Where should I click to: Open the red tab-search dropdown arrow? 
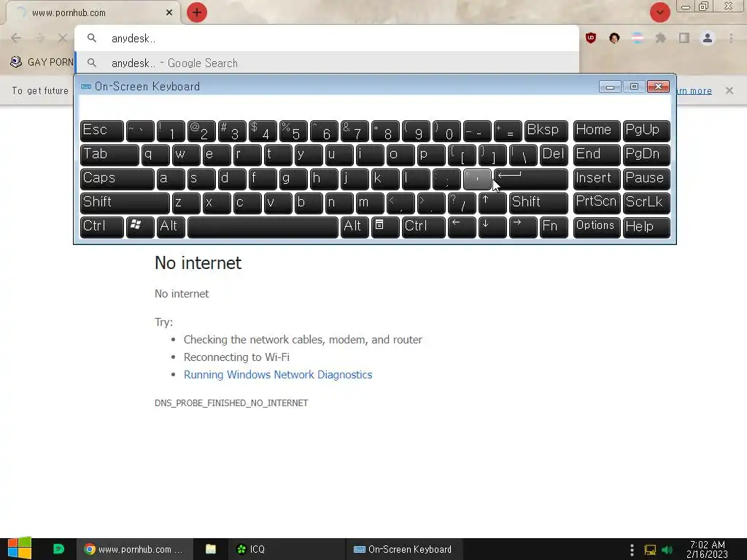click(x=659, y=12)
